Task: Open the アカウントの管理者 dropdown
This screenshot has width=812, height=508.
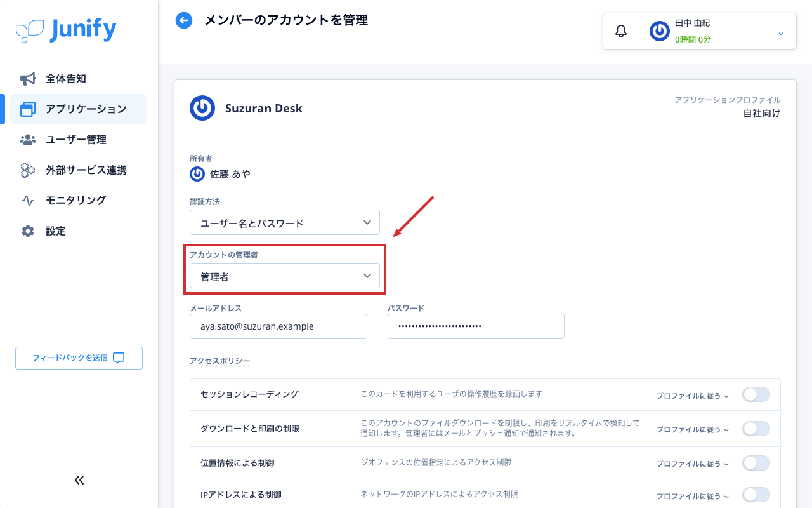Action: coord(285,276)
